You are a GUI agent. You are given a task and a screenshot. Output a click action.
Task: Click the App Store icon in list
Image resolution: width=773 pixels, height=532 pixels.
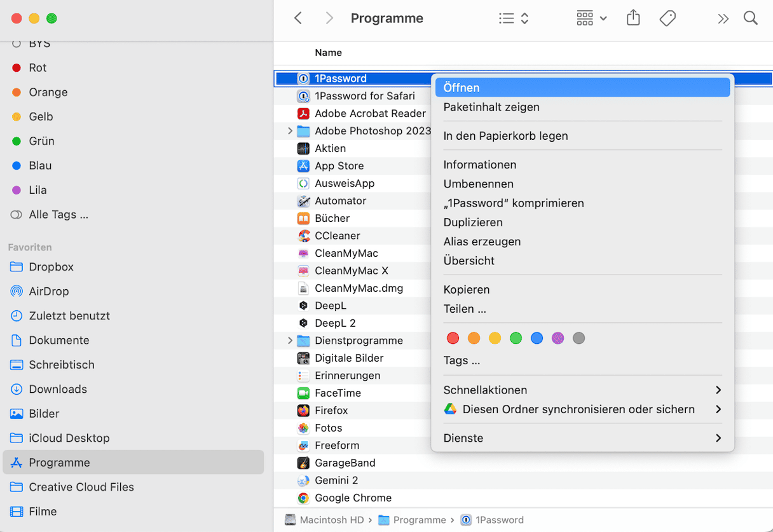click(x=303, y=166)
